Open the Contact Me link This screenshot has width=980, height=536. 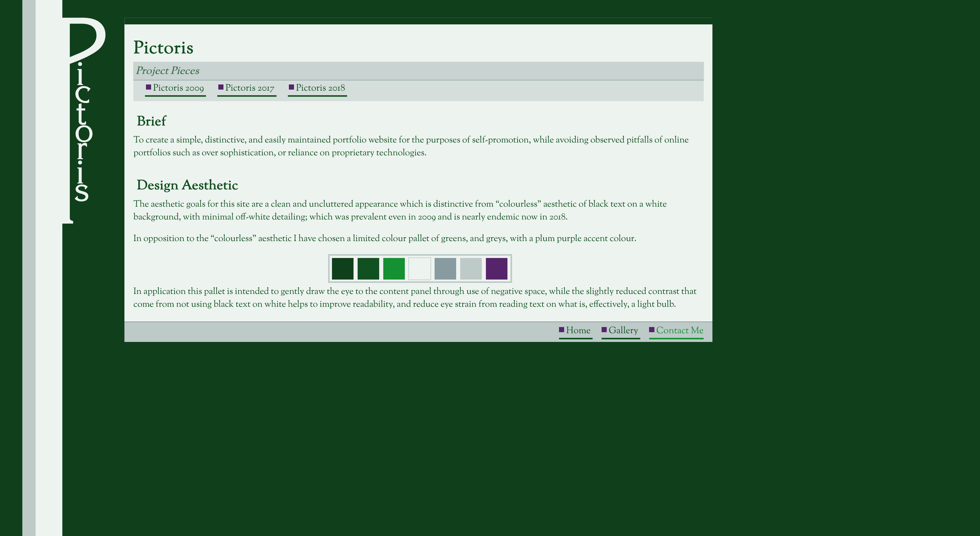coord(679,330)
